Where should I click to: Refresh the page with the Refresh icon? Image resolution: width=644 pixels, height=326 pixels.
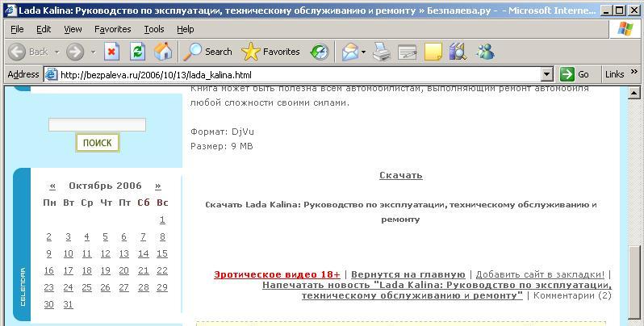(137, 52)
